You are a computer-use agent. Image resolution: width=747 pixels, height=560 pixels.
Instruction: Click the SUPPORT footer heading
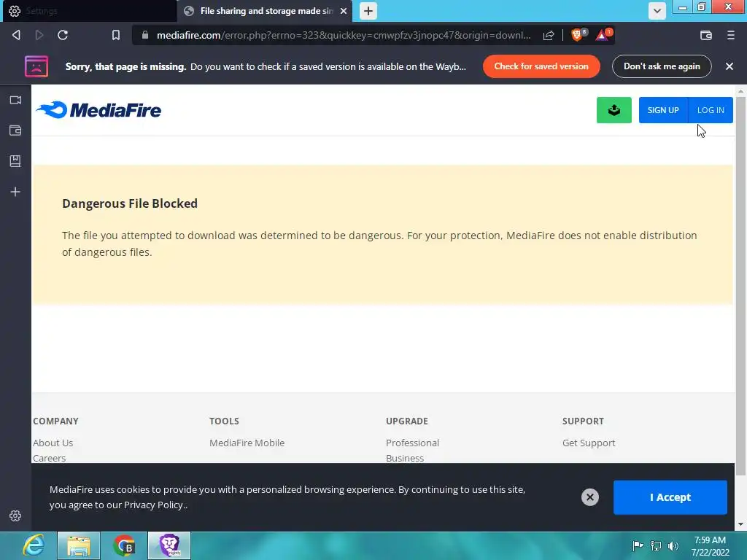pyautogui.click(x=583, y=421)
